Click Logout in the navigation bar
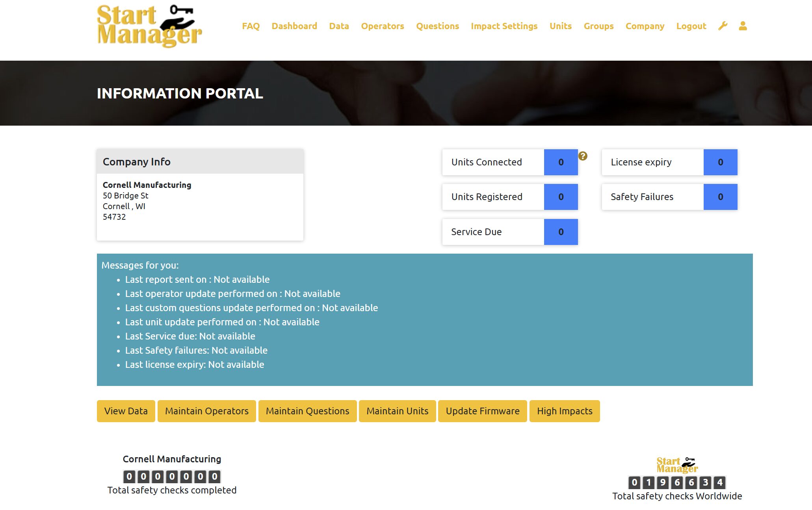The height and width of the screenshot is (510, 812). click(x=691, y=26)
